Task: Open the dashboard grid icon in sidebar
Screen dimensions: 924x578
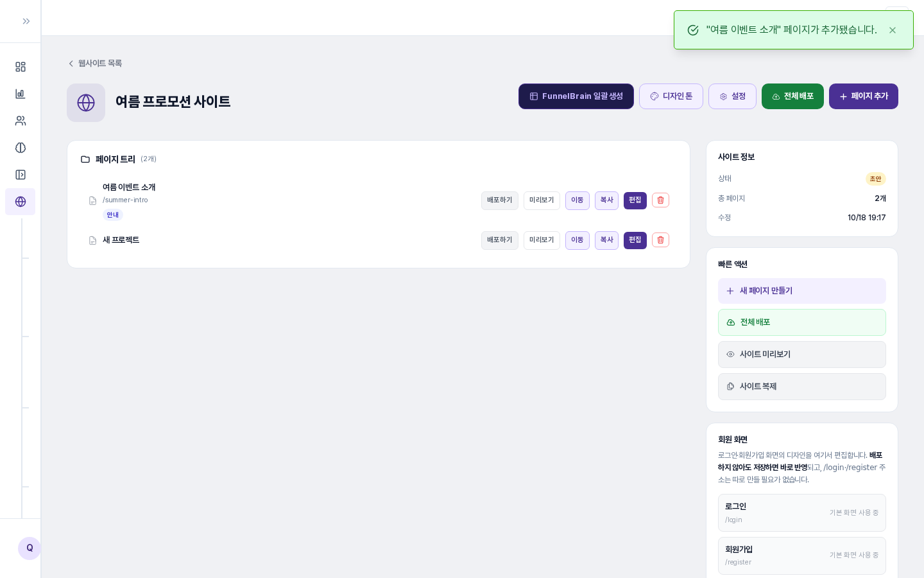Action: coord(21,67)
